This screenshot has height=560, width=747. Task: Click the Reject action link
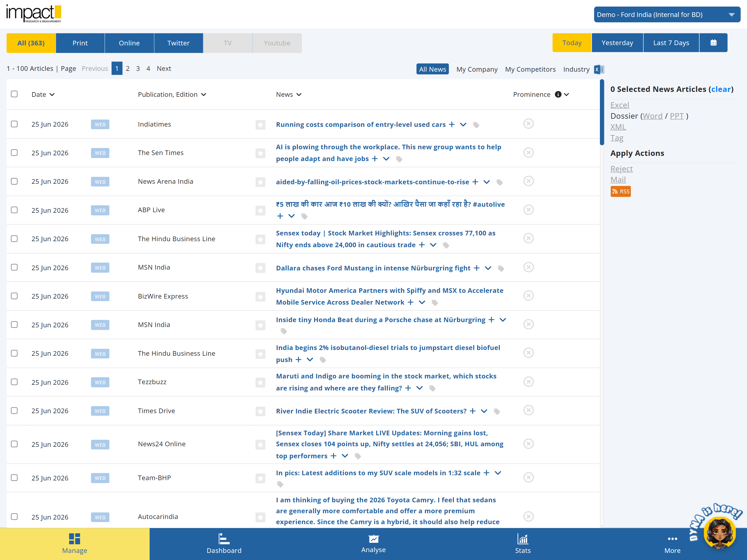point(621,168)
